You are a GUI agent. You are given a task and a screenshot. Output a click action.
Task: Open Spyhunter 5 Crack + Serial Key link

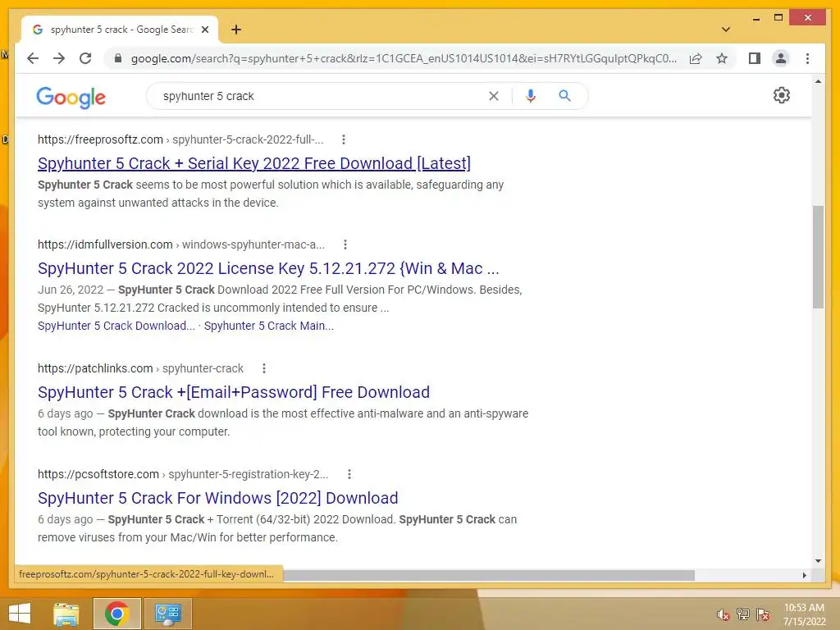[x=254, y=163]
